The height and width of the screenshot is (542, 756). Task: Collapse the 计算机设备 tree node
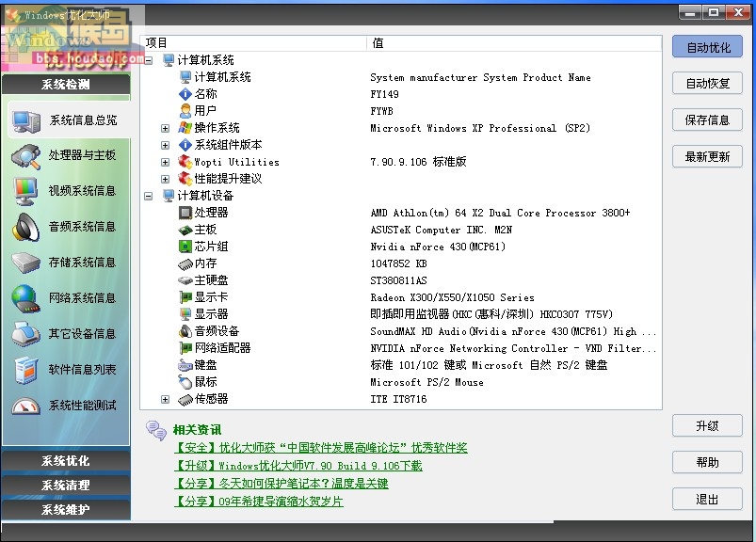coord(149,196)
